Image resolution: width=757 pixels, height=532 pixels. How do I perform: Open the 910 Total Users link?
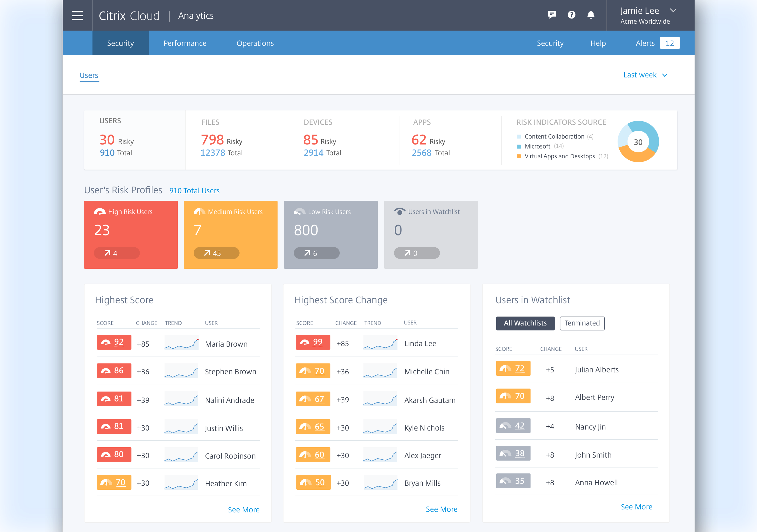194,191
